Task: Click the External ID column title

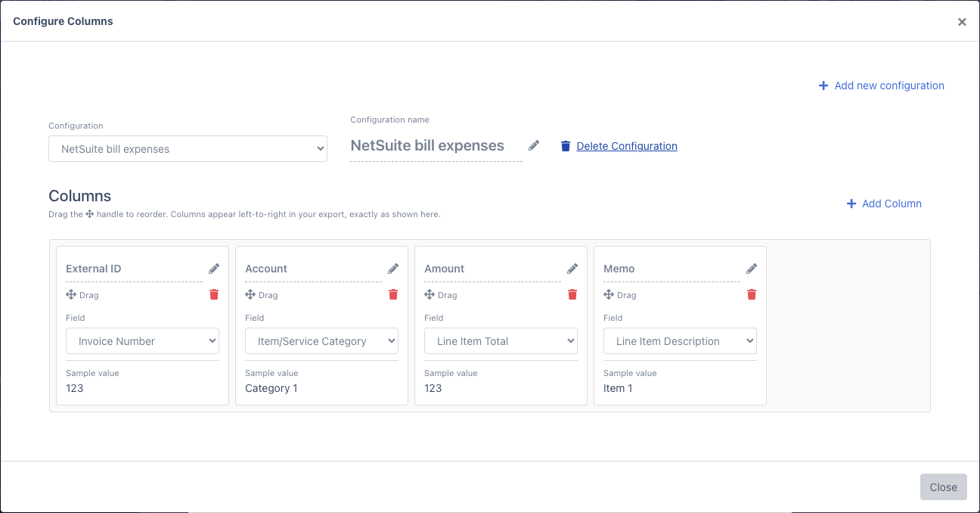Action: point(94,269)
